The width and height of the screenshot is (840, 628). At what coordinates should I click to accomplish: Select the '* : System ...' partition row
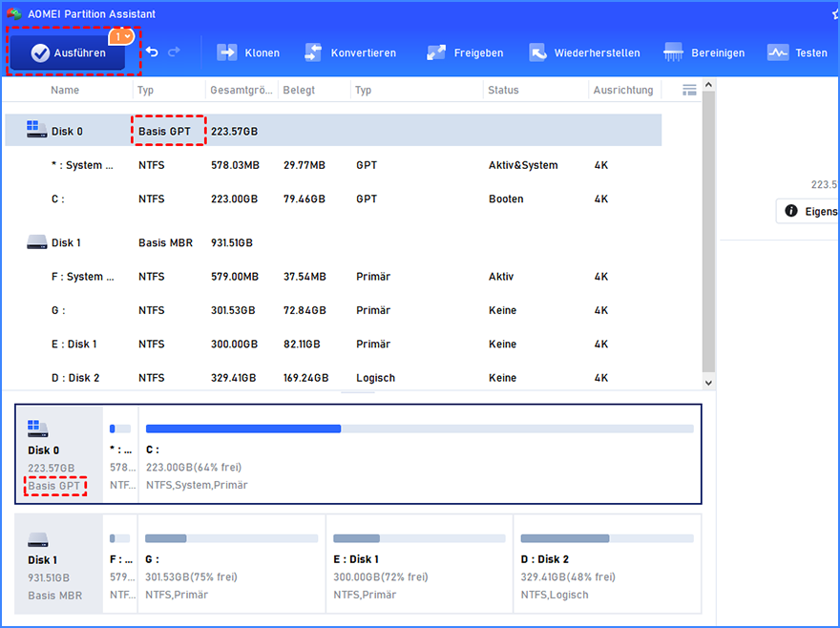coord(333,165)
